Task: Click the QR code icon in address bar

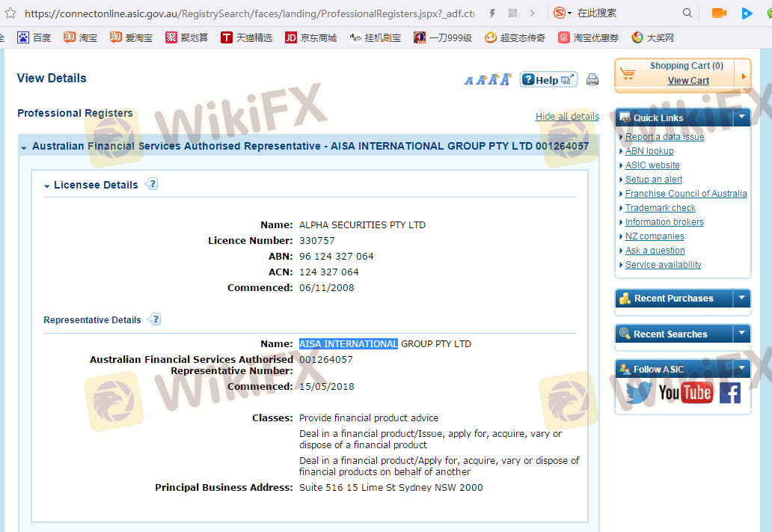Action: click(x=512, y=13)
